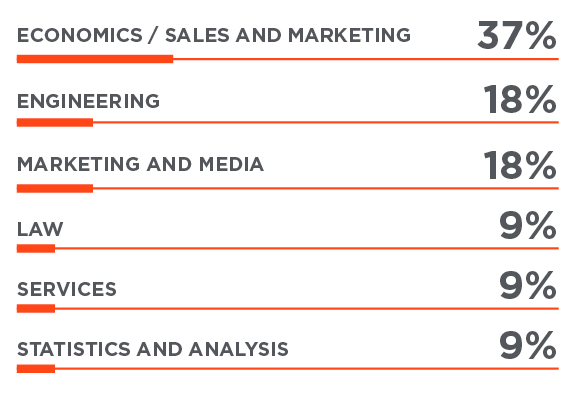
Task: Click the Law 9% percentage
Action: (528, 225)
